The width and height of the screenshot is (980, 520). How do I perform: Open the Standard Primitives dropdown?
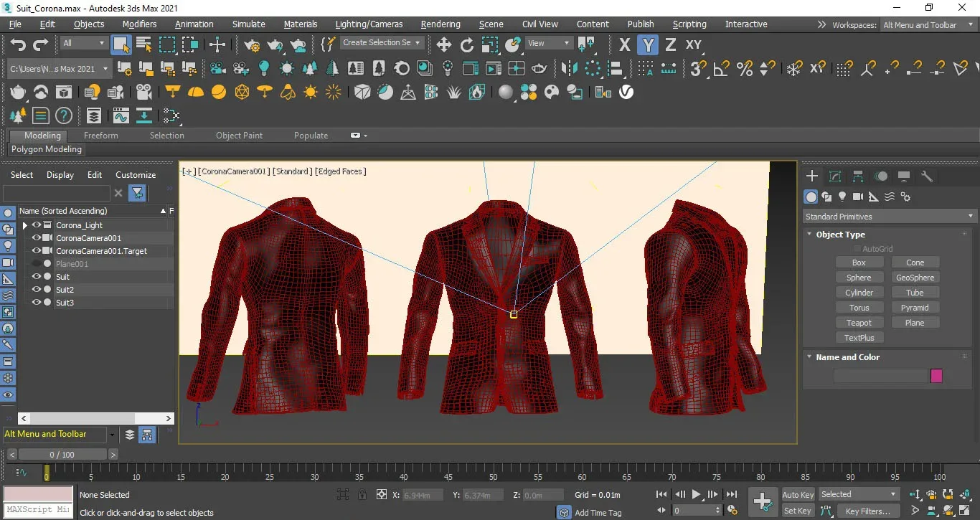coord(890,217)
